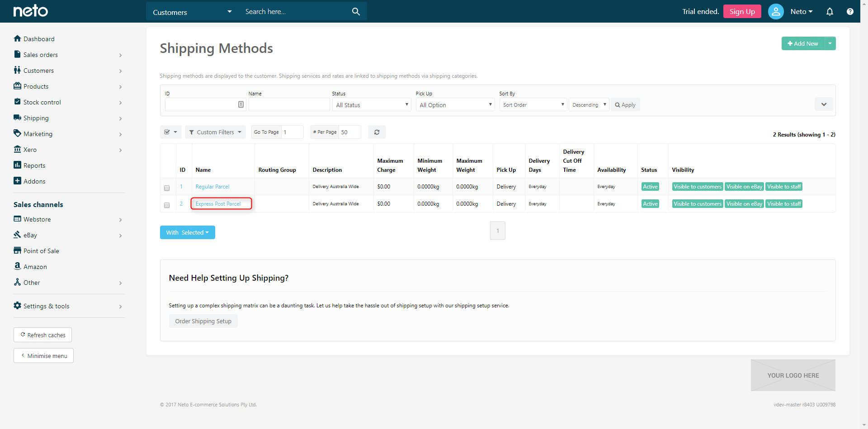Click the Refresh caches button

click(42, 335)
